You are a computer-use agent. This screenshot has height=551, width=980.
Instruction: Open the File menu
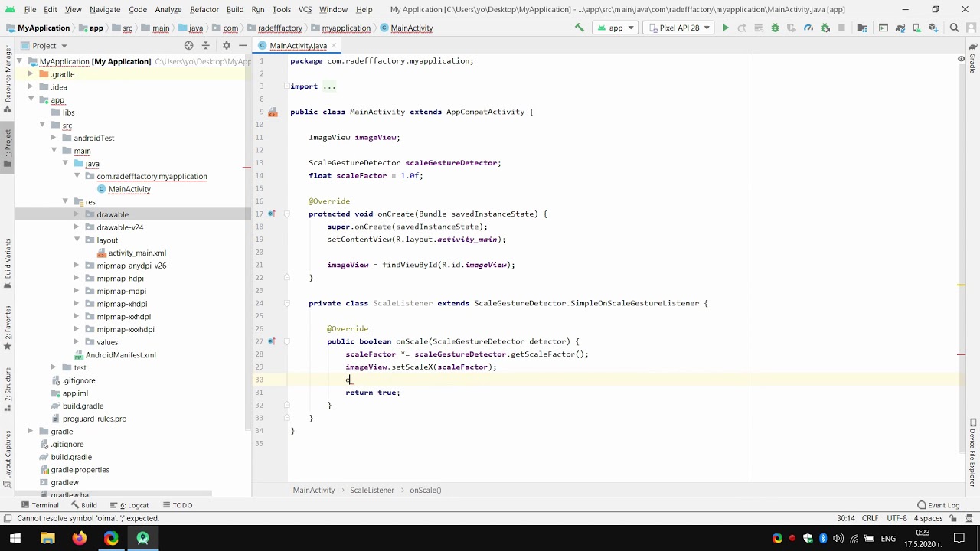pyautogui.click(x=30, y=9)
